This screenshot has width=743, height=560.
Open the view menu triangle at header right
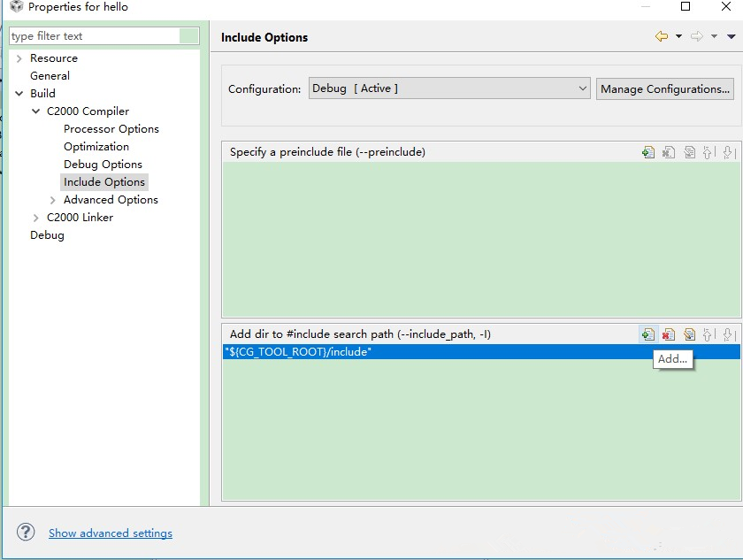[732, 36]
